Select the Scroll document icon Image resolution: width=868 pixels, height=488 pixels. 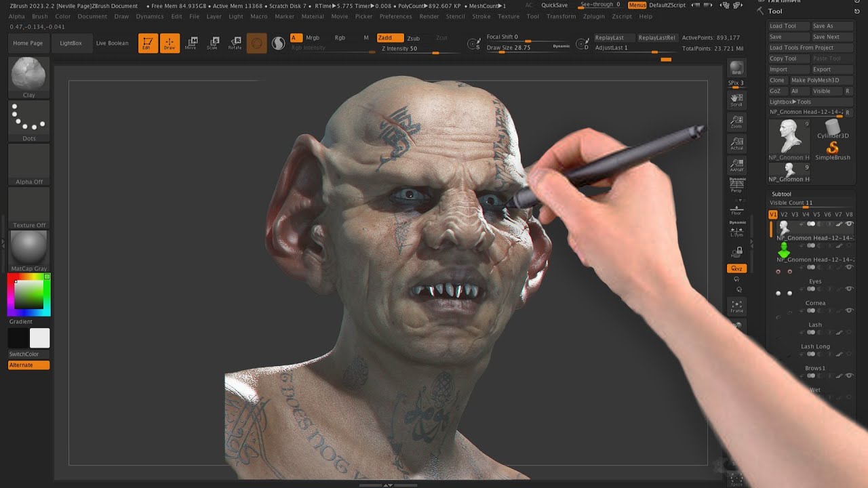pos(736,100)
